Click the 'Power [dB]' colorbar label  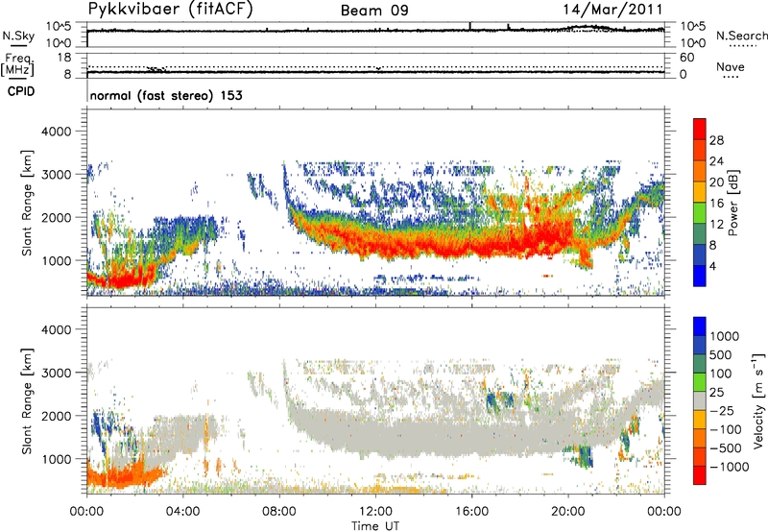tap(732, 204)
